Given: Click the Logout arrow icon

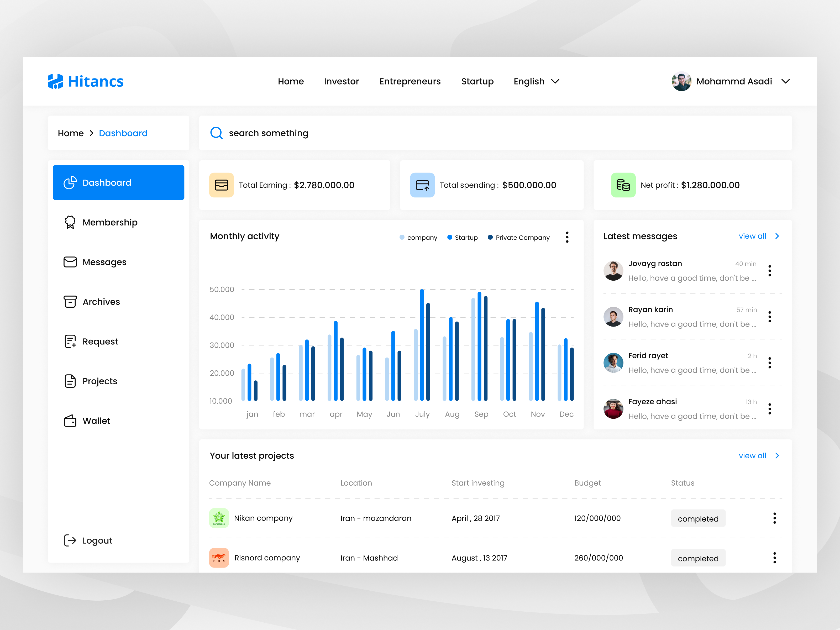Looking at the screenshot, I should tap(70, 540).
